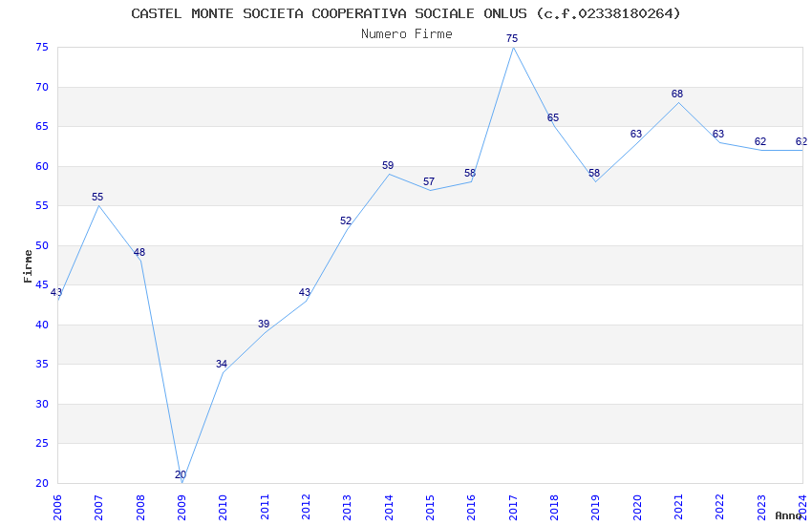Click the year 2016 on the x-axis

click(472, 507)
